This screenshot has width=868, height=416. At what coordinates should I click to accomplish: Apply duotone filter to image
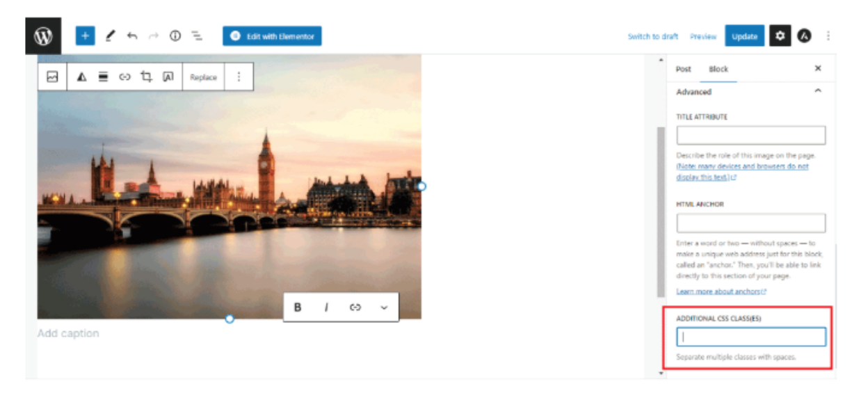click(x=81, y=77)
